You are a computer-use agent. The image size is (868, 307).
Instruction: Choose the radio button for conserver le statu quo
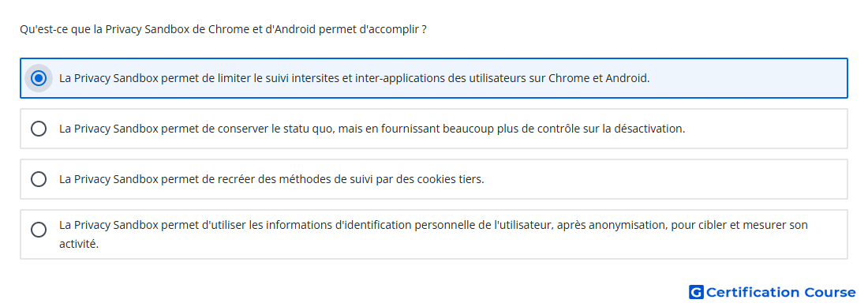[38, 129]
